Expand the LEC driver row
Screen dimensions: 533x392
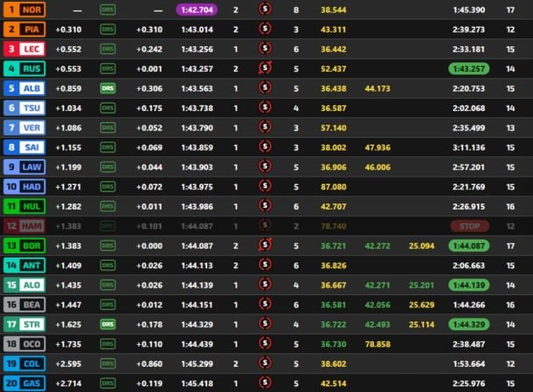pyautogui.click(x=24, y=49)
